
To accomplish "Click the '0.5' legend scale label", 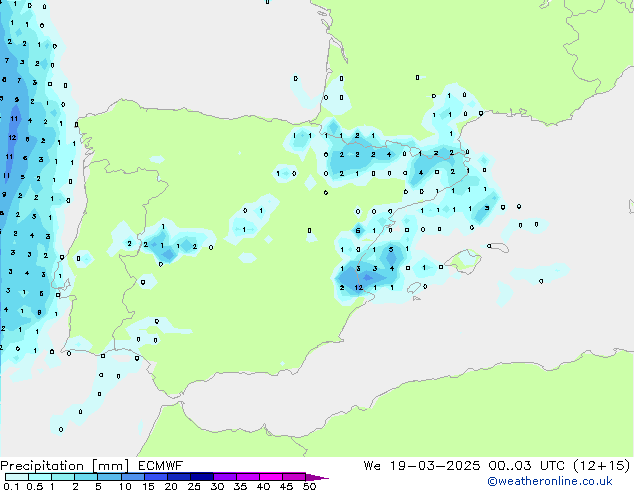I will (x=35, y=486).
